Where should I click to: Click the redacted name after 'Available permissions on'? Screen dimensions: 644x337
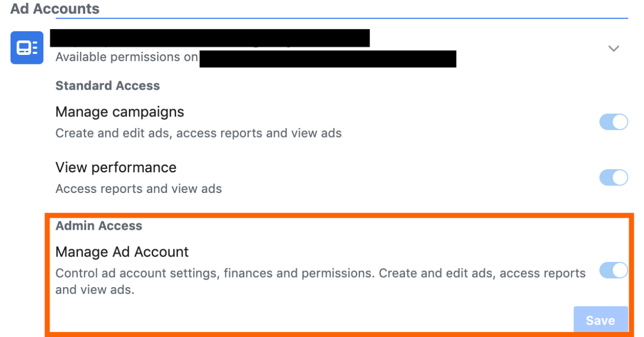click(328, 59)
